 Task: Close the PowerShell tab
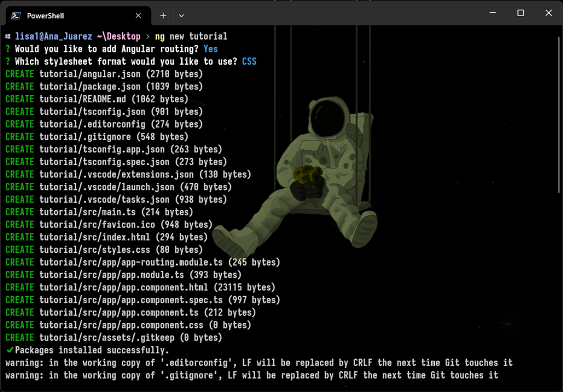(x=138, y=16)
